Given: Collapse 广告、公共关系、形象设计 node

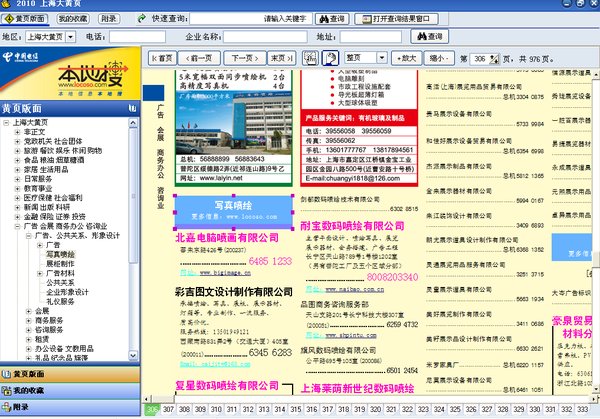Looking at the screenshot, I should (29, 236).
